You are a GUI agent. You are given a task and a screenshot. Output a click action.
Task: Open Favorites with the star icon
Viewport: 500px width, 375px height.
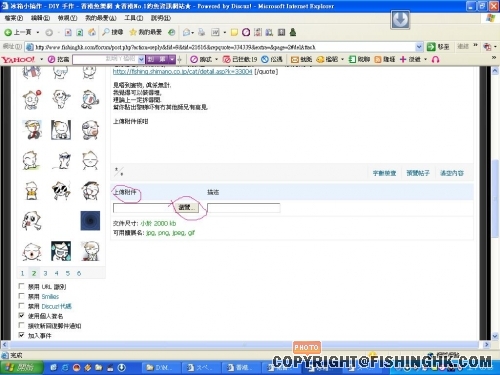[x=145, y=32]
